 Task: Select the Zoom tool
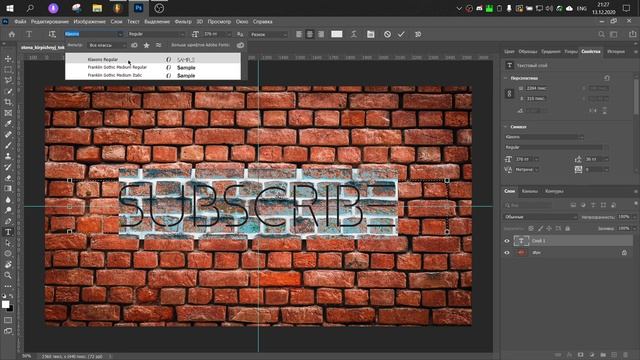coord(8,276)
